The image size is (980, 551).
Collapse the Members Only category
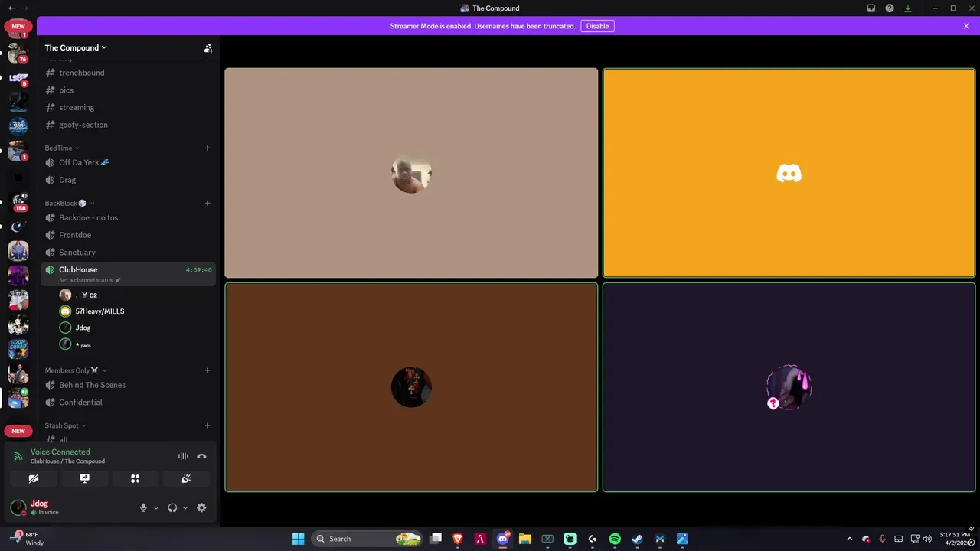[x=76, y=370]
